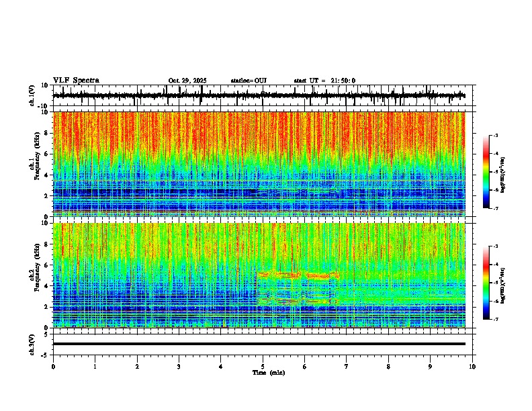Click the bottom time-axis tick label "5"
The width and height of the screenshot is (532, 411).
pos(263,367)
